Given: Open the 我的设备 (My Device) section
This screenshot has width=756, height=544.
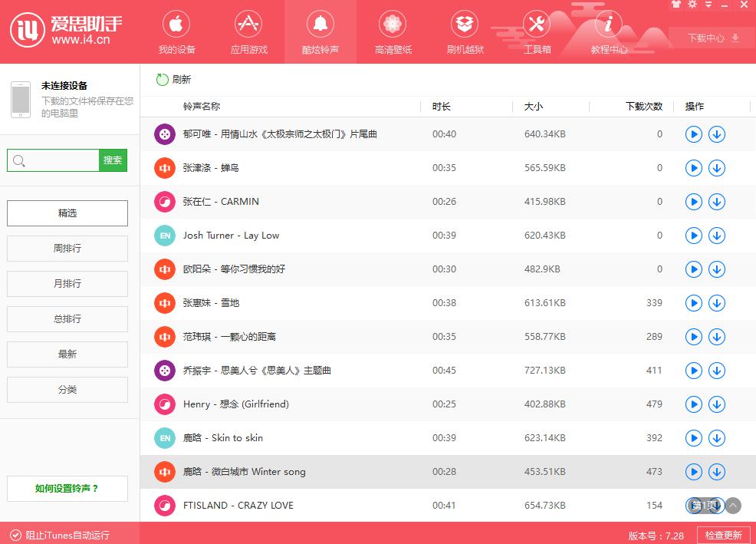Looking at the screenshot, I should click(x=177, y=31).
